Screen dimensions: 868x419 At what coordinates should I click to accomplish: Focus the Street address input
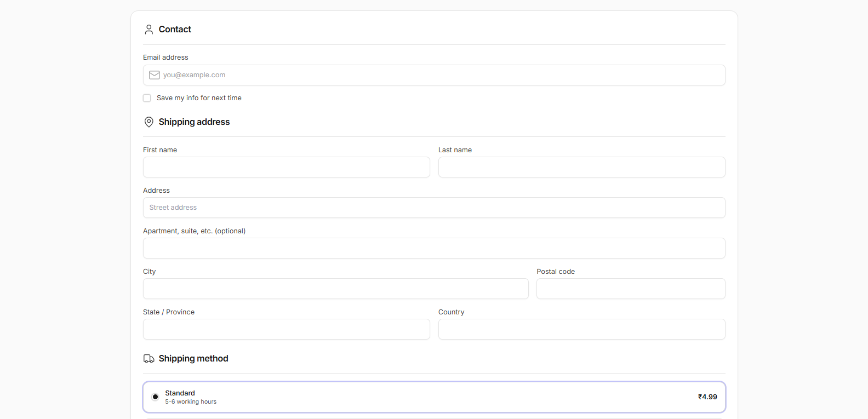coord(434,208)
